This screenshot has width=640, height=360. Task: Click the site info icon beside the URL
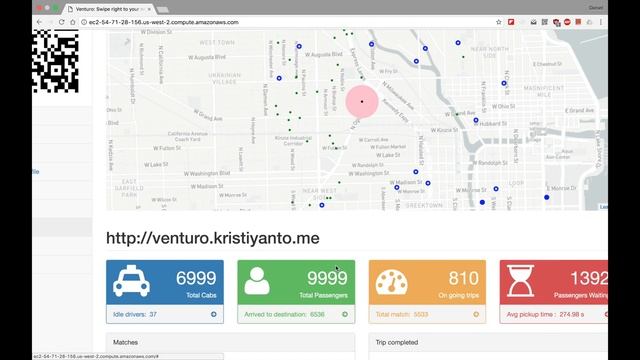(x=84, y=22)
